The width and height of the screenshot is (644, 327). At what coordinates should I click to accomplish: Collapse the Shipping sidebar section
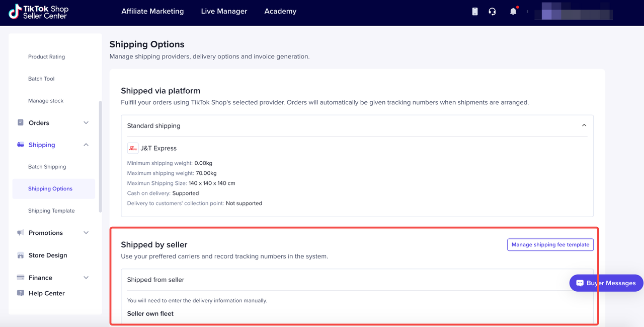[86, 145]
